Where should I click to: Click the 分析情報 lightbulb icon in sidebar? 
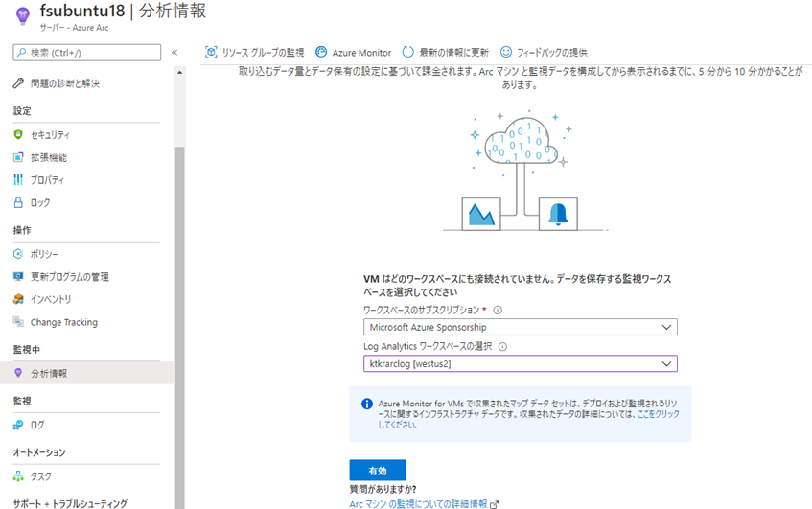(x=18, y=373)
